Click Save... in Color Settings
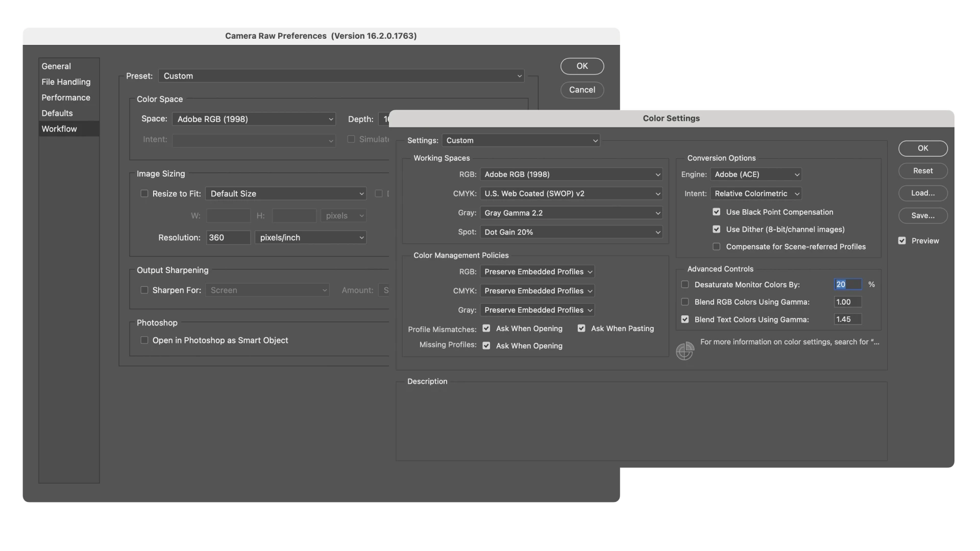This screenshot has width=980, height=551. pyautogui.click(x=923, y=216)
